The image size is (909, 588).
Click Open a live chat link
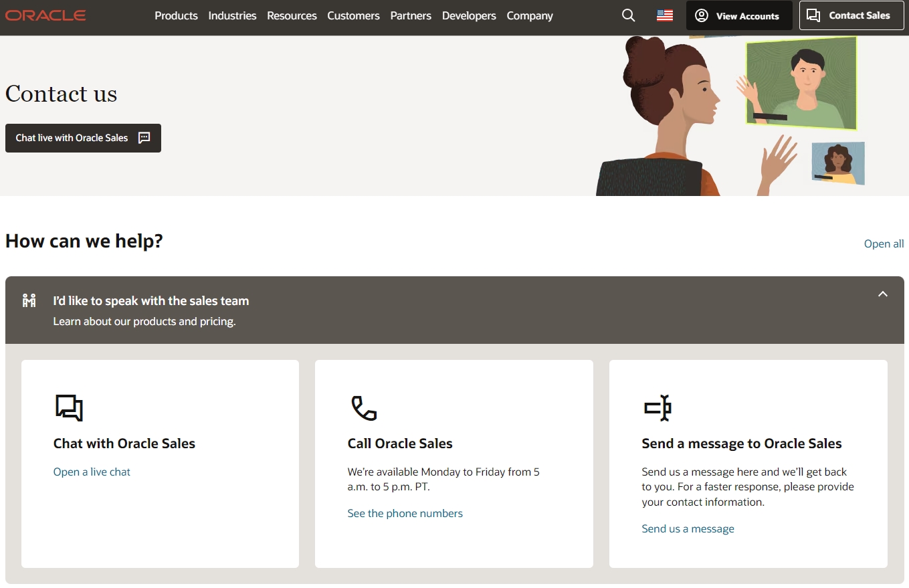point(92,472)
